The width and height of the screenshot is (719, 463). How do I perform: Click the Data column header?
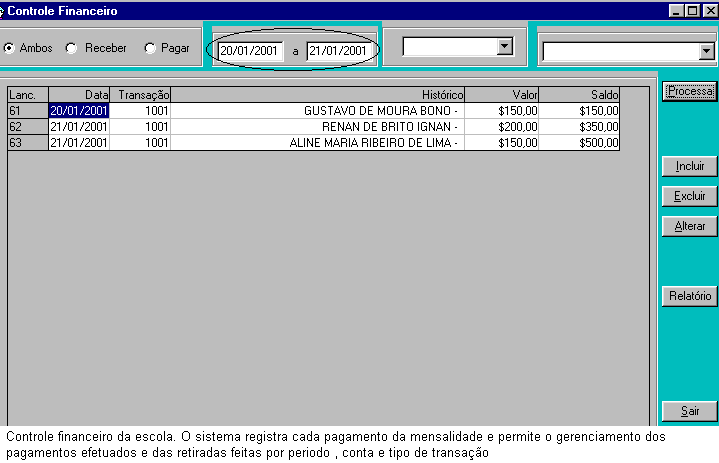[79, 95]
